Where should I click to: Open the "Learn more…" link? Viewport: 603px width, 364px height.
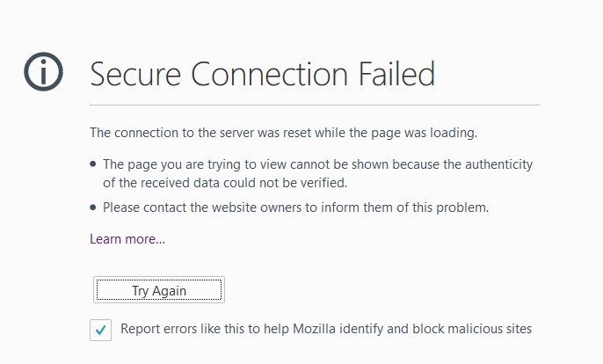coord(127,238)
